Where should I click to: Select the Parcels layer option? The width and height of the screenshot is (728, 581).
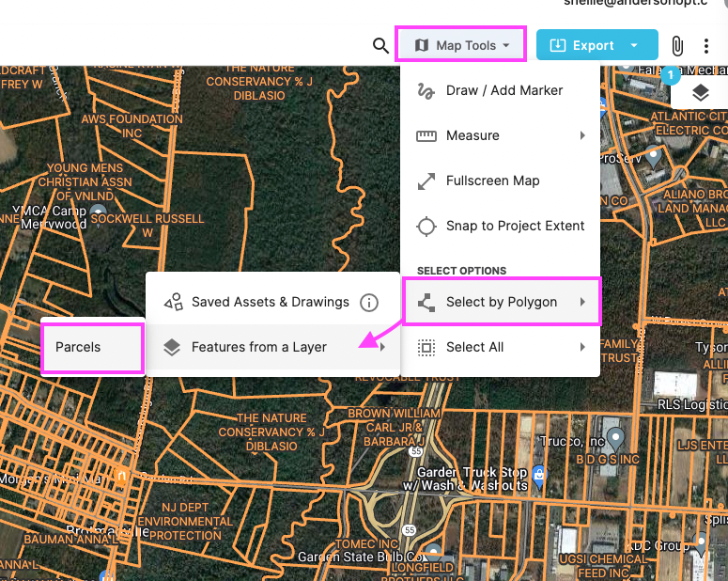point(92,347)
